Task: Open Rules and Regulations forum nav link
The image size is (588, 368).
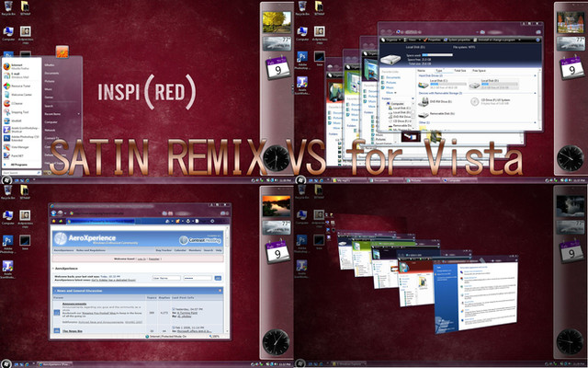Action: pos(91,250)
